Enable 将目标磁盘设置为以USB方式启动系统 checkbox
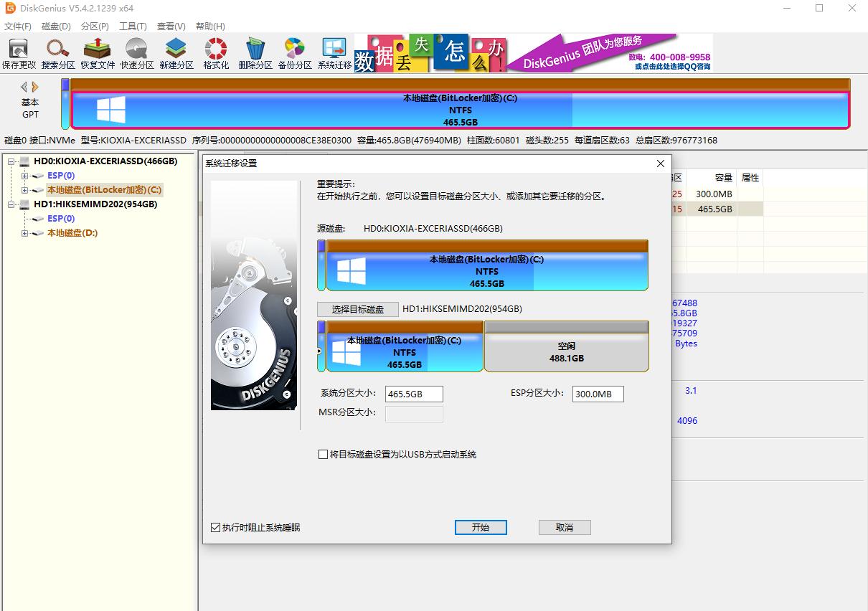Screen dimensions: 868x611 click(x=323, y=454)
